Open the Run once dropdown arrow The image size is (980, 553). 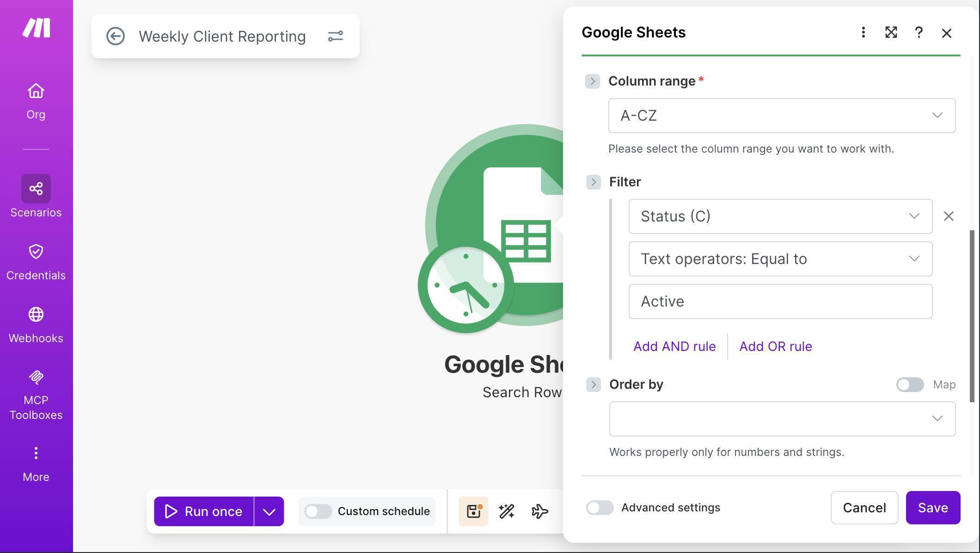269,511
